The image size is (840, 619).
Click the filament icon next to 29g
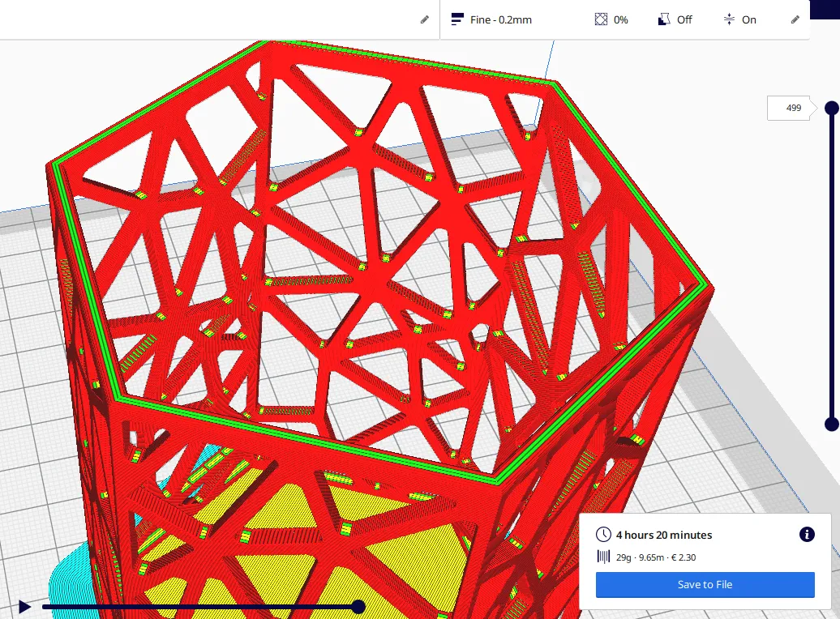tap(603, 557)
